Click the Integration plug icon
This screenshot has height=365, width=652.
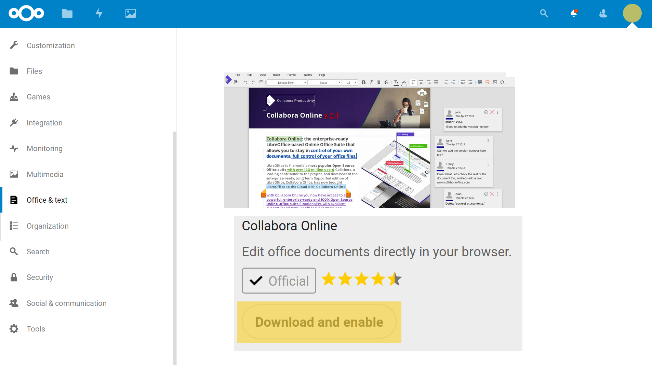[14, 122]
